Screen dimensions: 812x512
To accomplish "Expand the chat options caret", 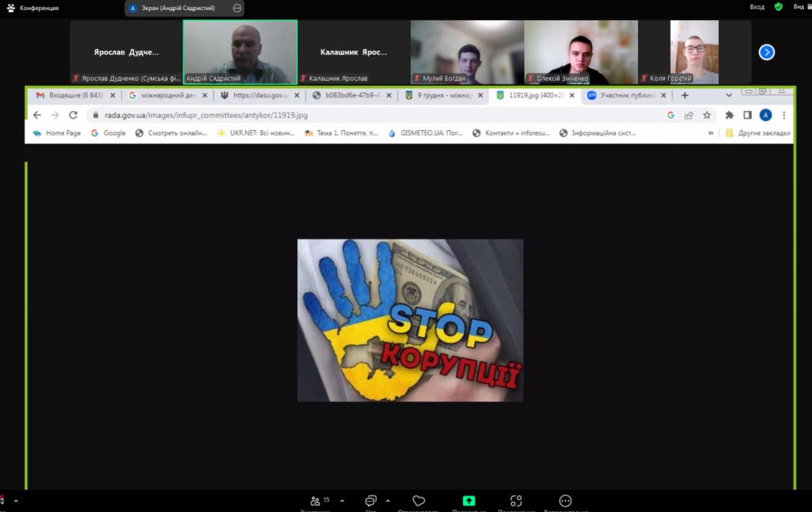I will (x=388, y=501).
